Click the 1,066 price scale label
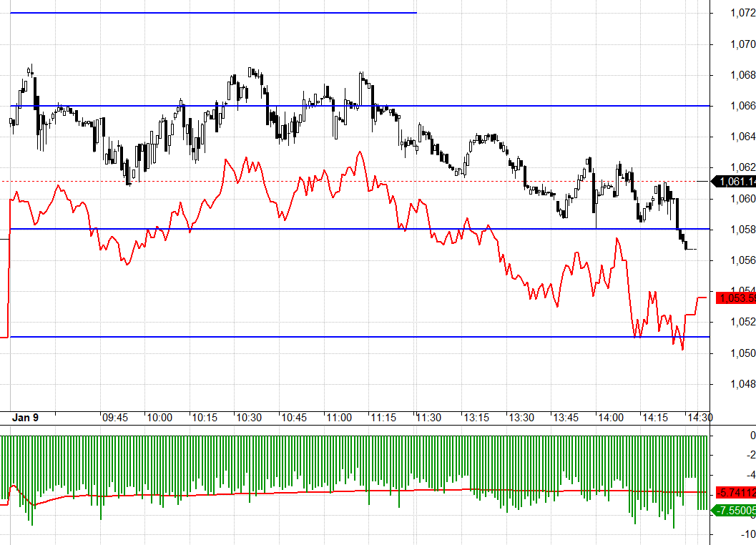This screenshot has height=545, width=756. coord(743,106)
